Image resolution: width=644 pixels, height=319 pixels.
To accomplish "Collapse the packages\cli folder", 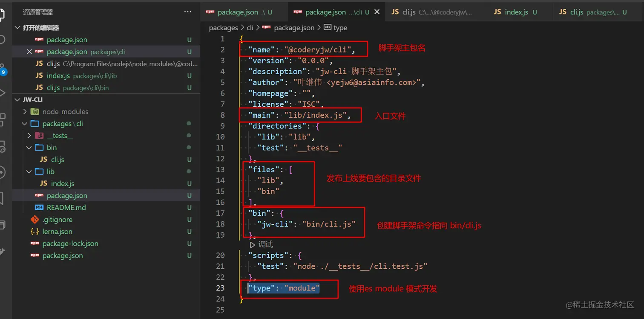I will pos(25,123).
